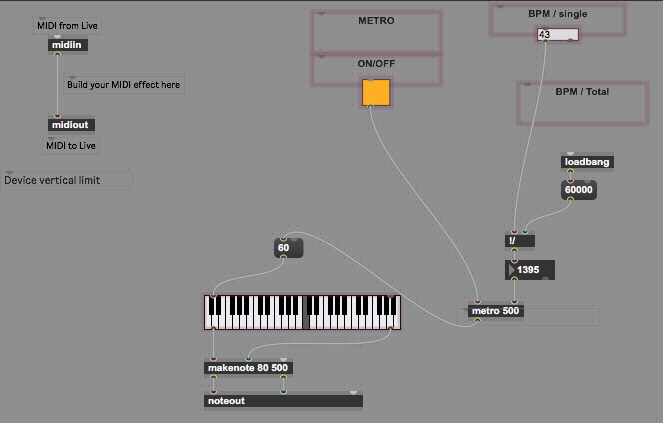
Task: Toggle the orange ON/OFF metro switch
Action: click(x=376, y=92)
